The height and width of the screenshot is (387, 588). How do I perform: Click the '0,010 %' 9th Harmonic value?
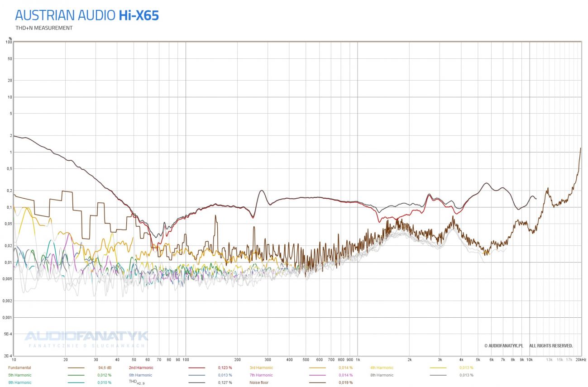pyautogui.click(x=105, y=382)
